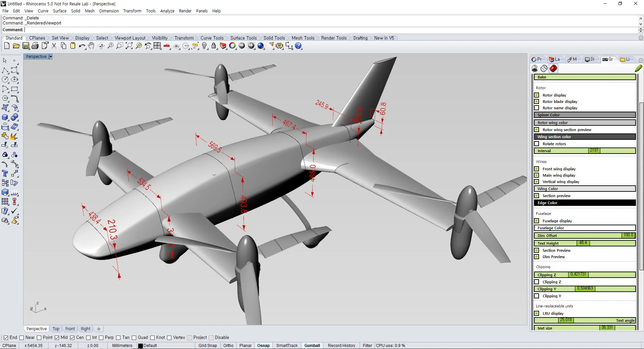The height and width of the screenshot is (349, 644).
Task: Click the Lock objects padlock icon
Action: click(214, 46)
